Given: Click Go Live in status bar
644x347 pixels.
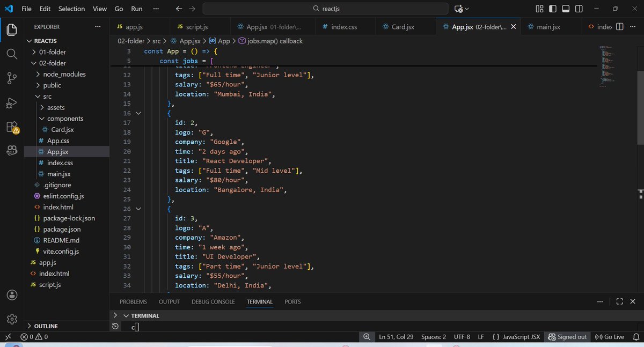Looking at the screenshot, I should (x=610, y=337).
